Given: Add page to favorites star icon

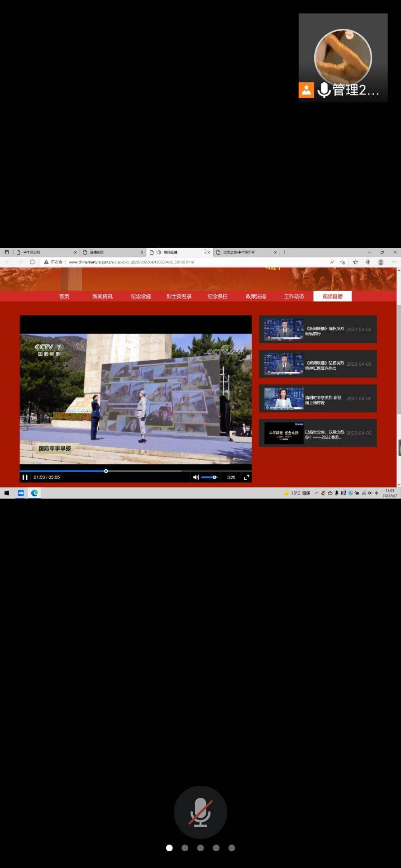Looking at the screenshot, I should tap(343, 262).
